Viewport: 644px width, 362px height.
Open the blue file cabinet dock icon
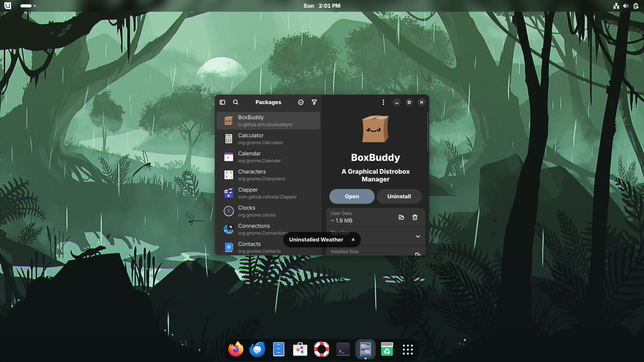pos(279,350)
